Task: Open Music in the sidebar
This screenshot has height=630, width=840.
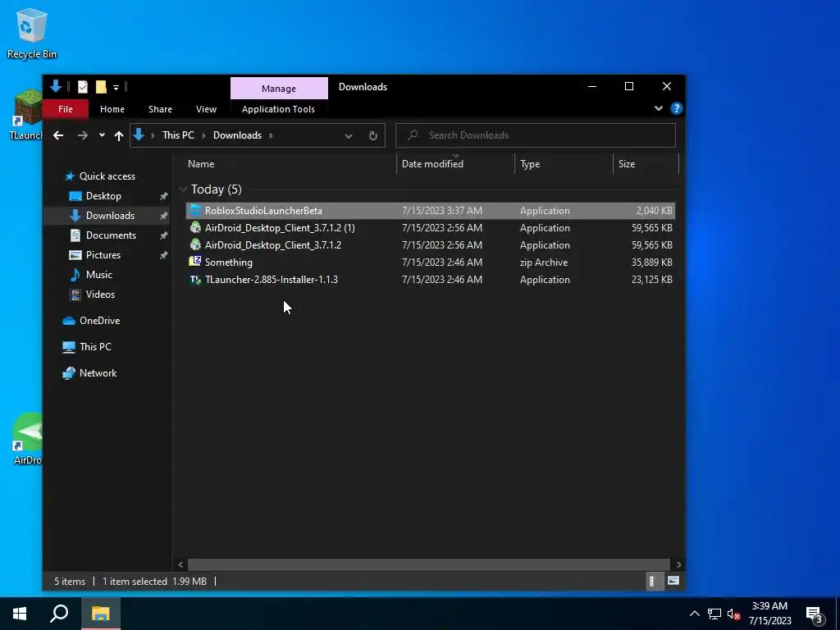Action: 99,275
